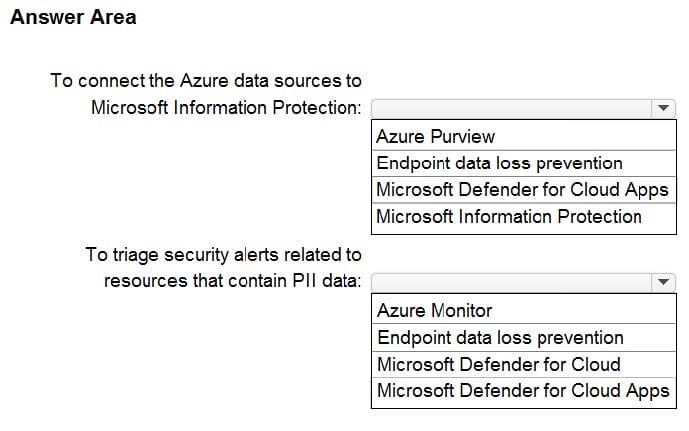
Task: Click the Answer Area heading
Action: (72, 17)
